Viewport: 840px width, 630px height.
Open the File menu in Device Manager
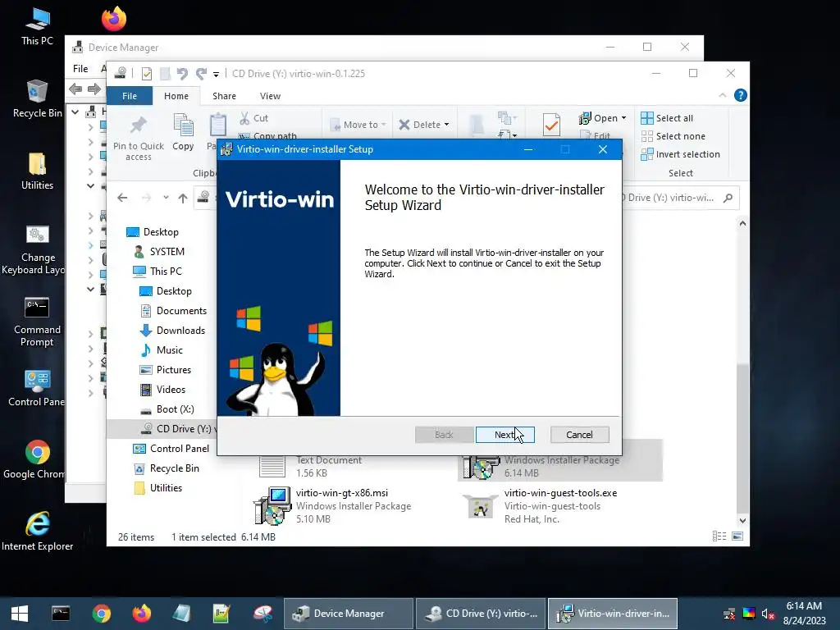tap(80, 69)
